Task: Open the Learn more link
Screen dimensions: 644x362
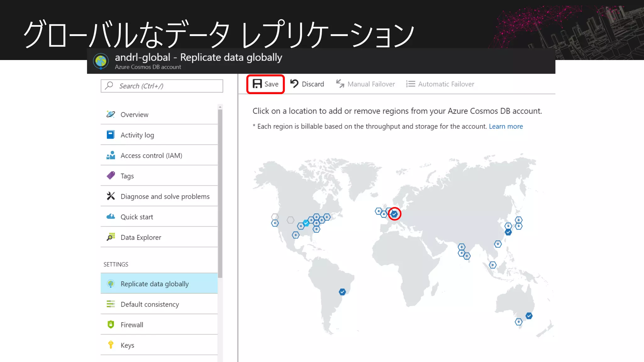Action: [506, 126]
